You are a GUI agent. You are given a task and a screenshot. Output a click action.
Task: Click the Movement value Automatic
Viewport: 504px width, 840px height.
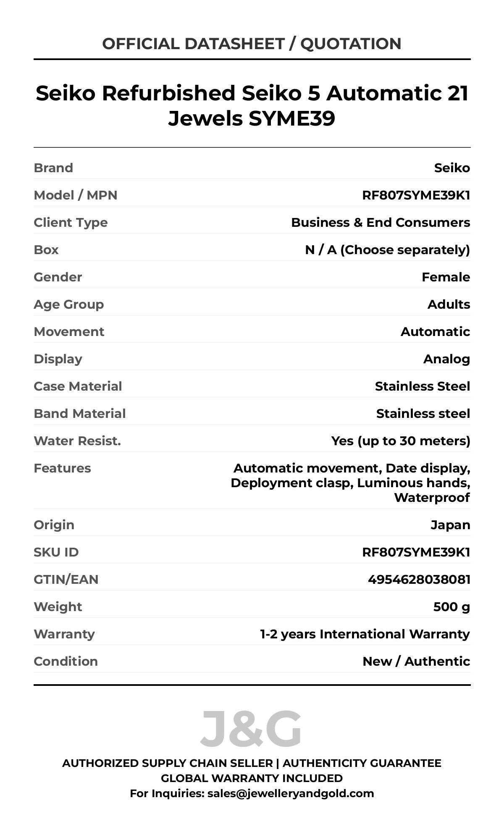coord(435,332)
